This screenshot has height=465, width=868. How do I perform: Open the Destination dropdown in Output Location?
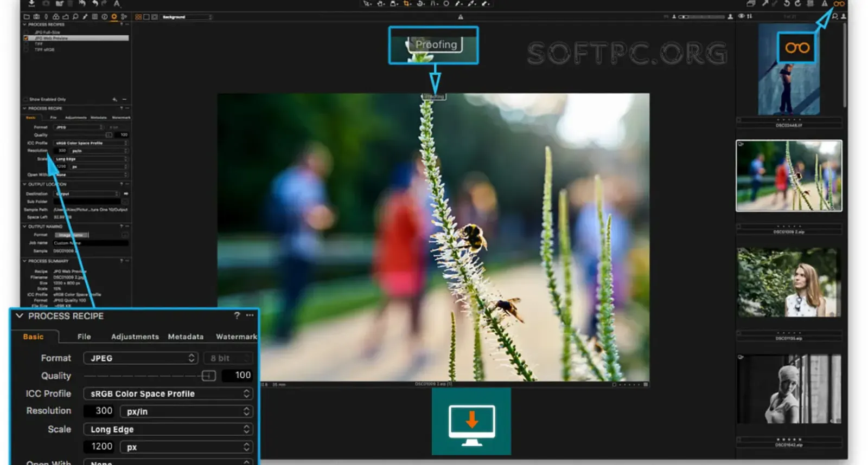point(87,193)
